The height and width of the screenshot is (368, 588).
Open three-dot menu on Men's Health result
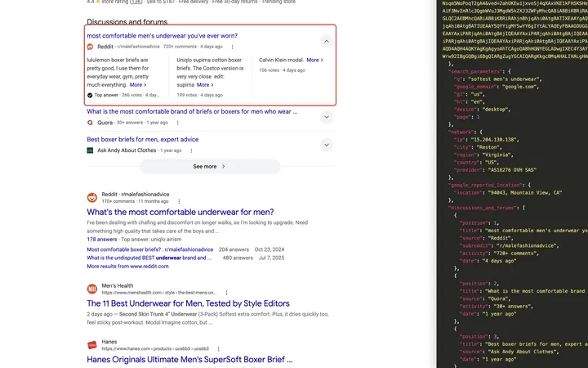226,293
